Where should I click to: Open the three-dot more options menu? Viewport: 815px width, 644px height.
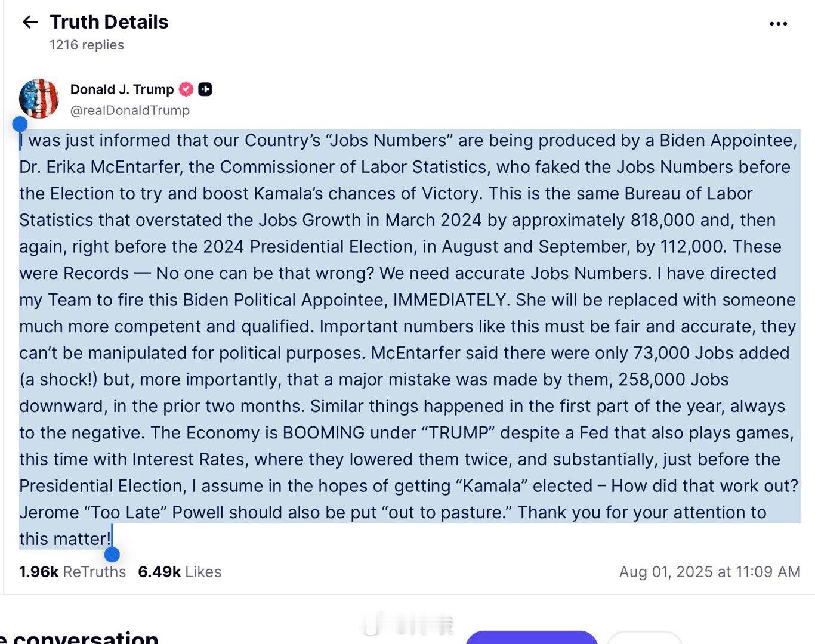(x=778, y=24)
